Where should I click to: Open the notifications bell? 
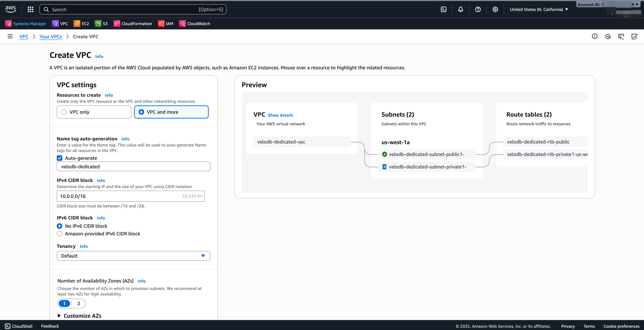coord(461,9)
